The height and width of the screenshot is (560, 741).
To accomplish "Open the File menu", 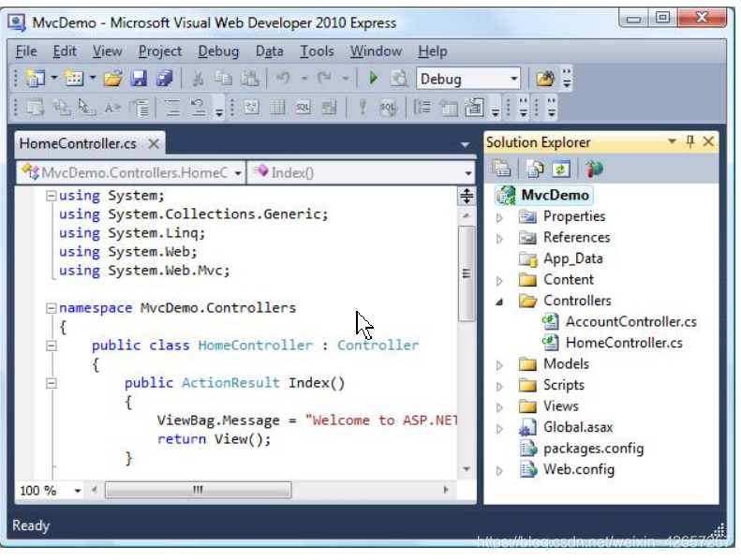I will [x=26, y=52].
